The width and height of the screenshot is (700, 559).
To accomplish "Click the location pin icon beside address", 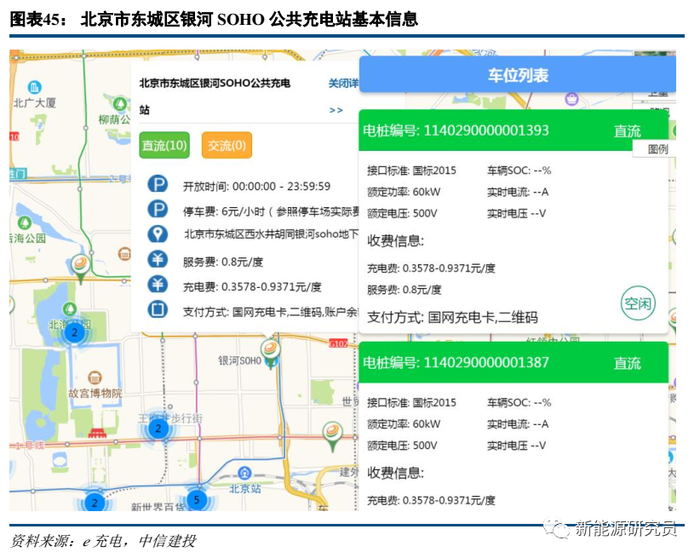I will click(158, 234).
